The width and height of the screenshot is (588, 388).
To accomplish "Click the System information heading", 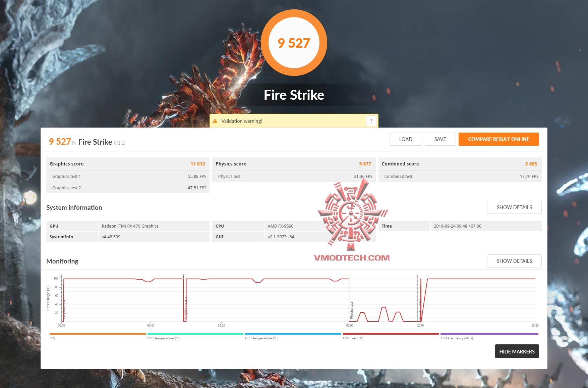I will click(x=74, y=207).
